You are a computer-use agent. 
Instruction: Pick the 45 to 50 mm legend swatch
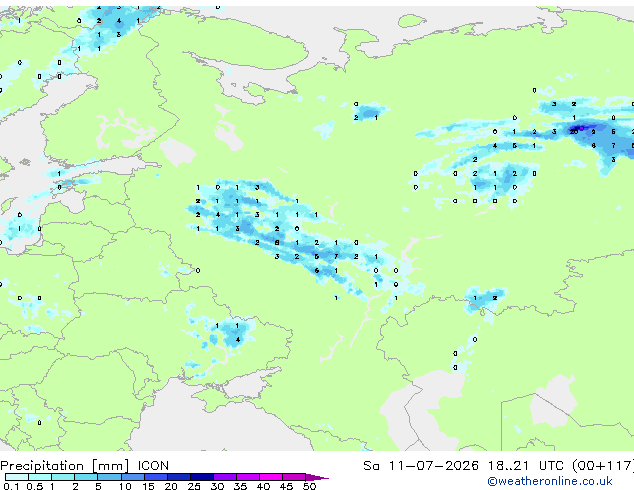[294, 477]
